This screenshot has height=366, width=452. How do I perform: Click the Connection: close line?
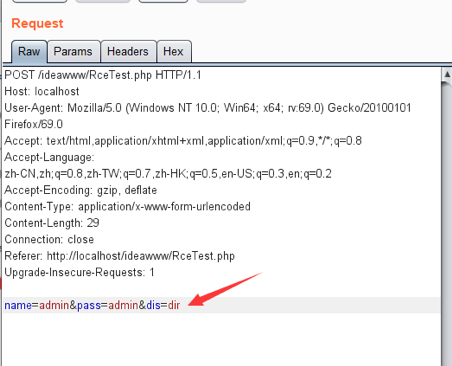[49, 239]
